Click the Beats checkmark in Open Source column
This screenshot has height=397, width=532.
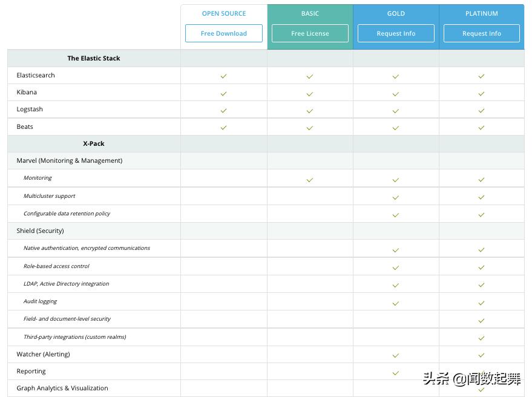click(x=223, y=128)
